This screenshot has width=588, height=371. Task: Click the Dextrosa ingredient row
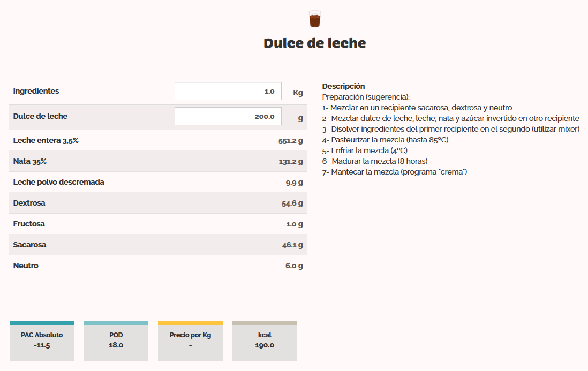[158, 203]
